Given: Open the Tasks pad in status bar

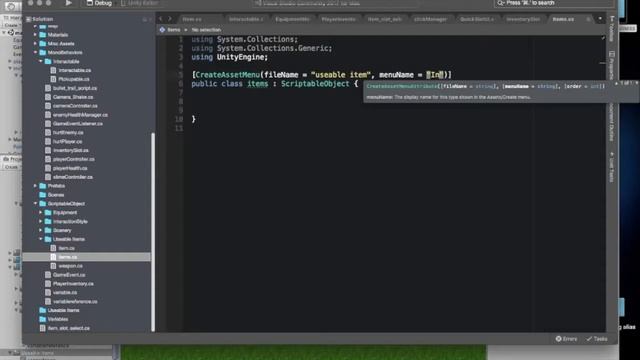Looking at the screenshot, I should pos(597,339).
